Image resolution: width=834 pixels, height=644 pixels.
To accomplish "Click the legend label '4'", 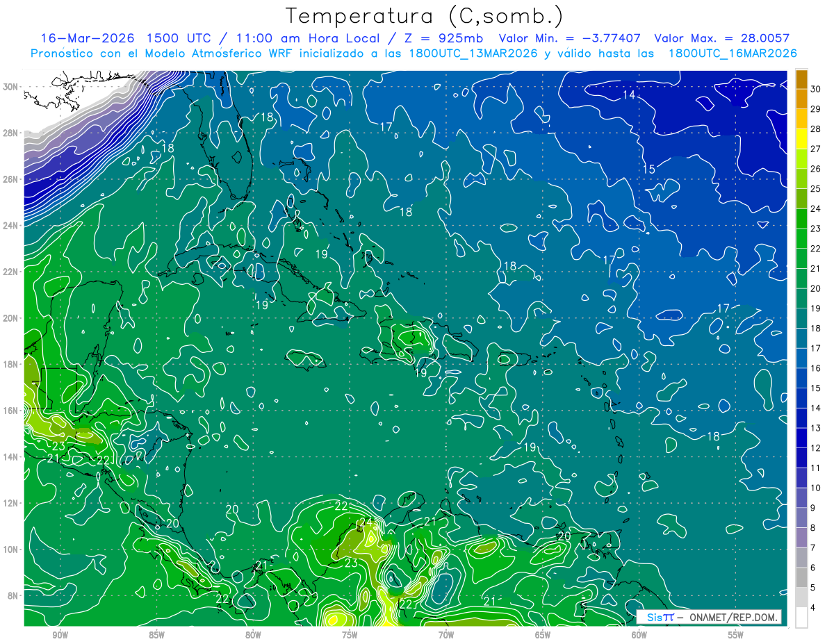I will pos(814,607).
